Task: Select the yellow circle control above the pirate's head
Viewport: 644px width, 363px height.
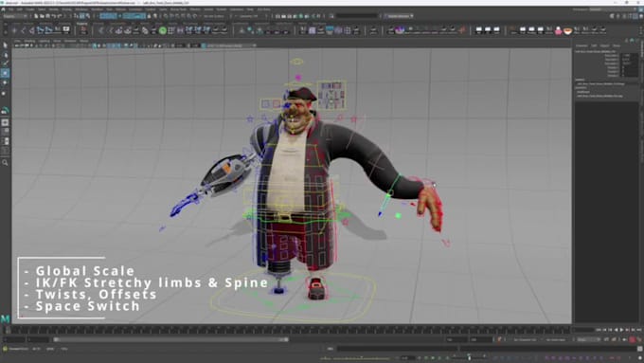Action: [x=296, y=62]
